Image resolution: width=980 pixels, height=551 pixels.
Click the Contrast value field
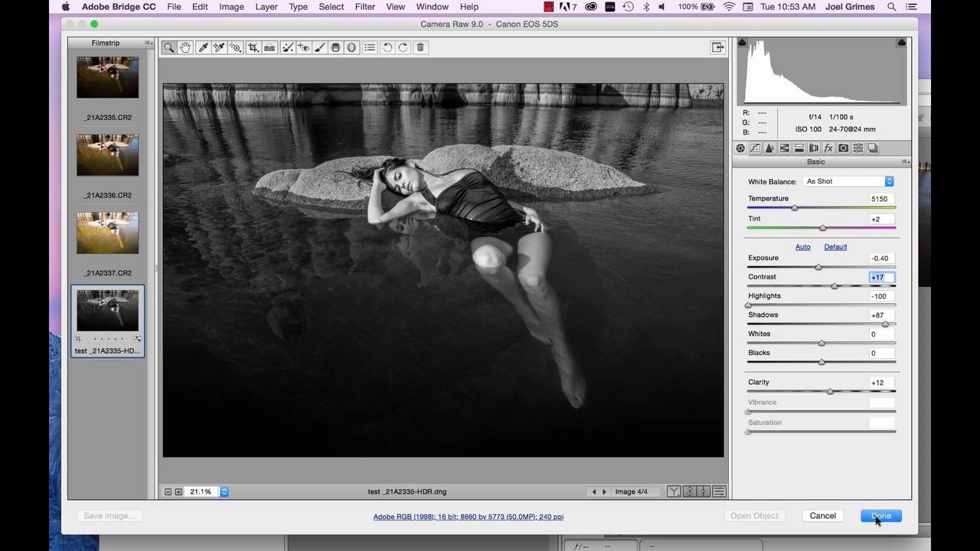(882, 277)
